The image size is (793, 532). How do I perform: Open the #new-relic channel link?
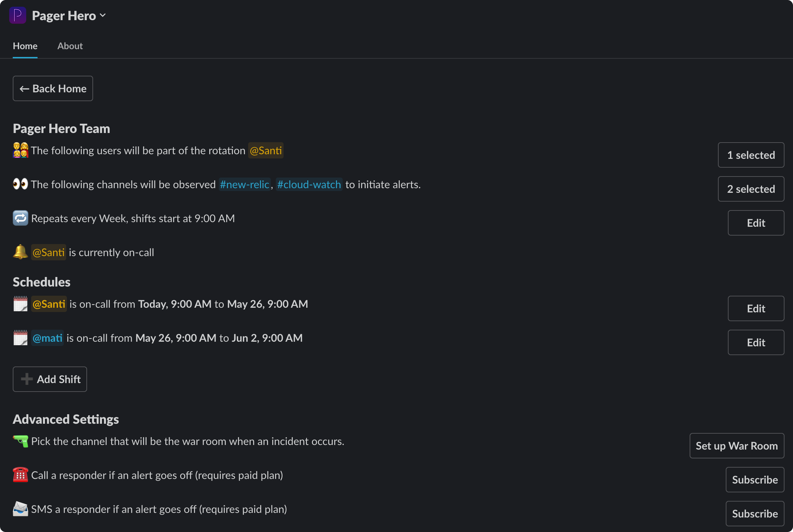pyautogui.click(x=245, y=184)
